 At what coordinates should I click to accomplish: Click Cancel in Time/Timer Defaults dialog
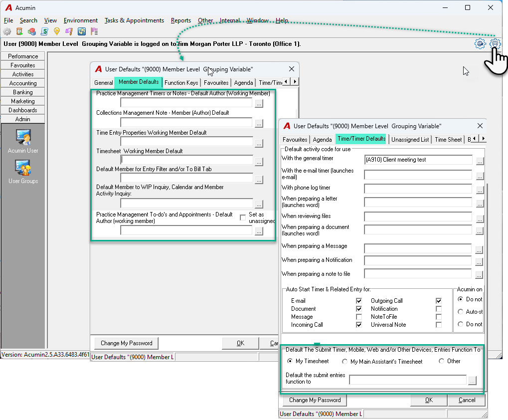(x=467, y=400)
